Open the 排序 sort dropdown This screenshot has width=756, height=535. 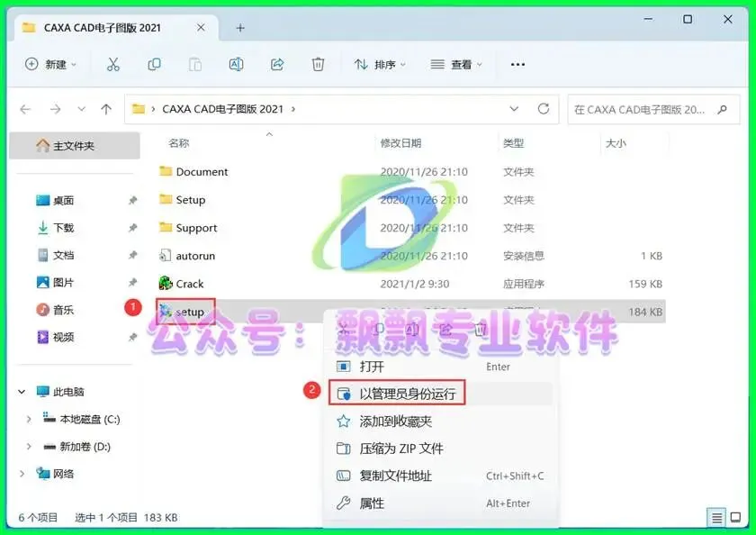point(380,64)
